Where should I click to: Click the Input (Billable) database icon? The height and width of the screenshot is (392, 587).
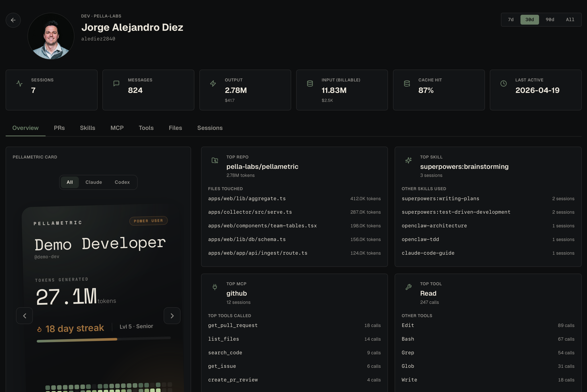[310, 83]
